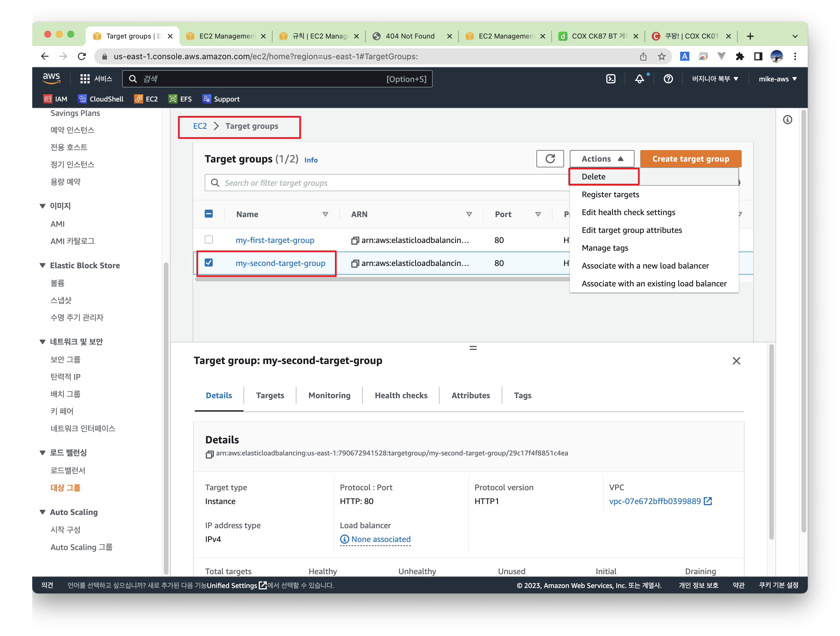The height and width of the screenshot is (636, 840).
Task: Click the help question mark icon
Action: [668, 79]
